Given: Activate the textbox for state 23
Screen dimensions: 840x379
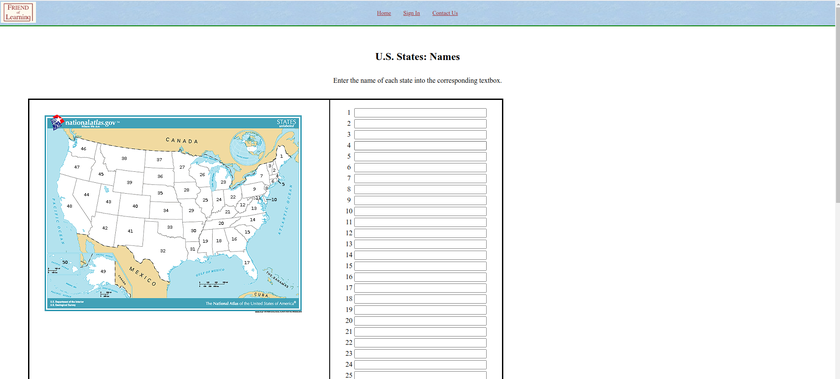Looking at the screenshot, I should pyautogui.click(x=420, y=353).
